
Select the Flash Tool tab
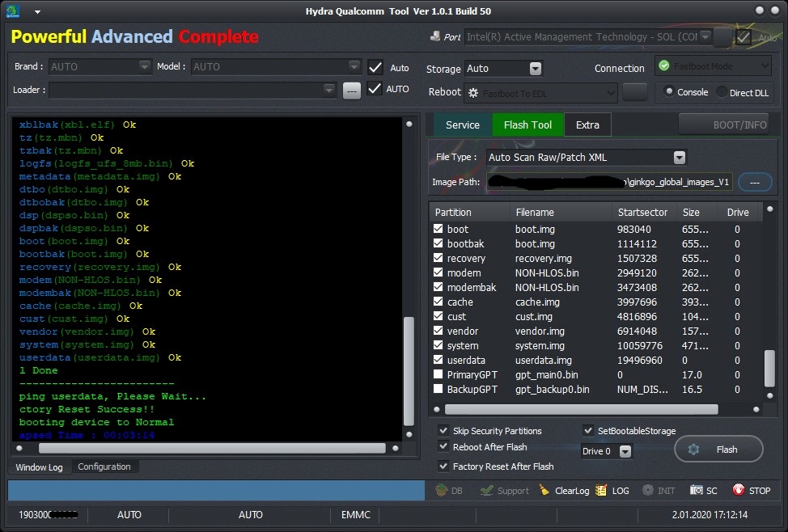[527, 125]
